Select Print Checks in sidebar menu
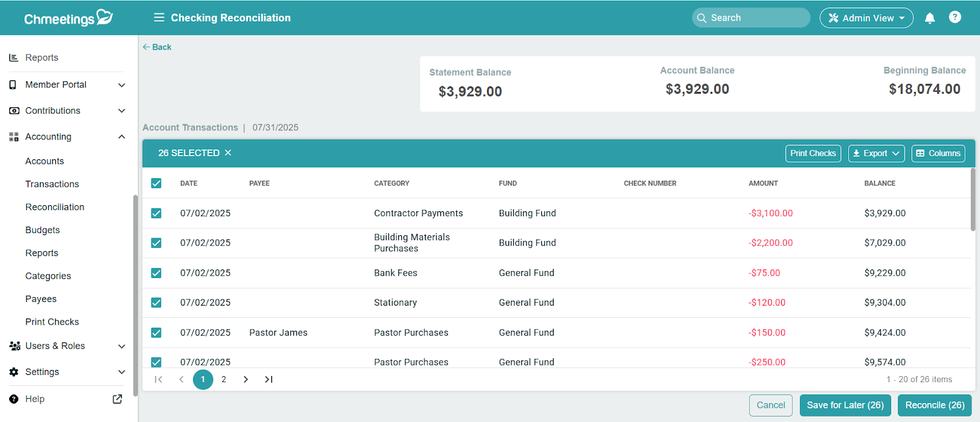The image size is (980, 422). (x=52, y=322)
